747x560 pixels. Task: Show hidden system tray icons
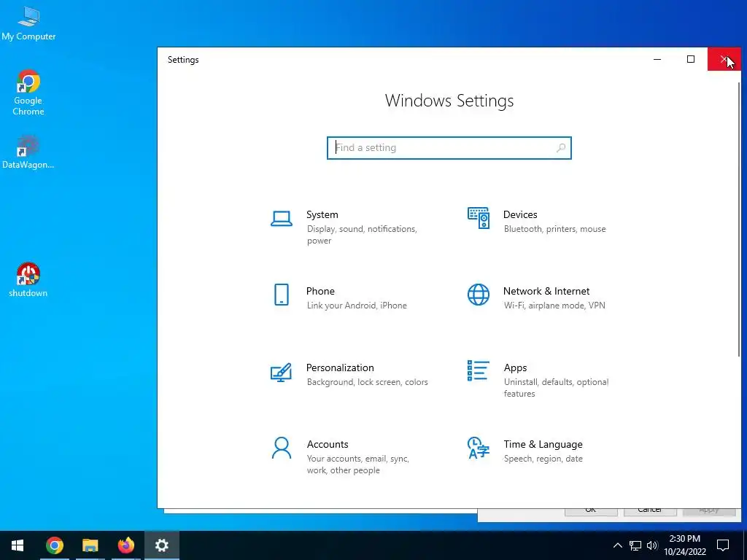(617, 545)
